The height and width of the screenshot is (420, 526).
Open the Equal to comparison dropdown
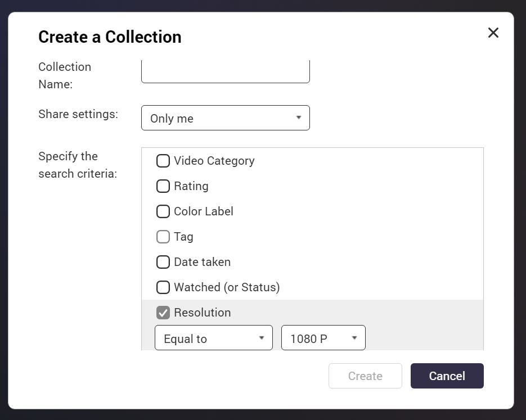(x=214, y=338)
